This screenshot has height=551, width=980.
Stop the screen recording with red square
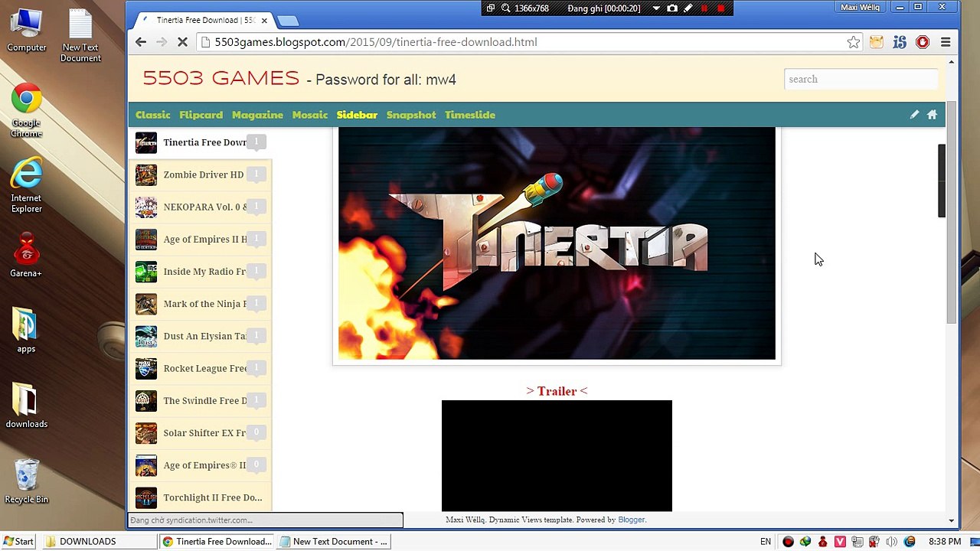coord(720,8)
